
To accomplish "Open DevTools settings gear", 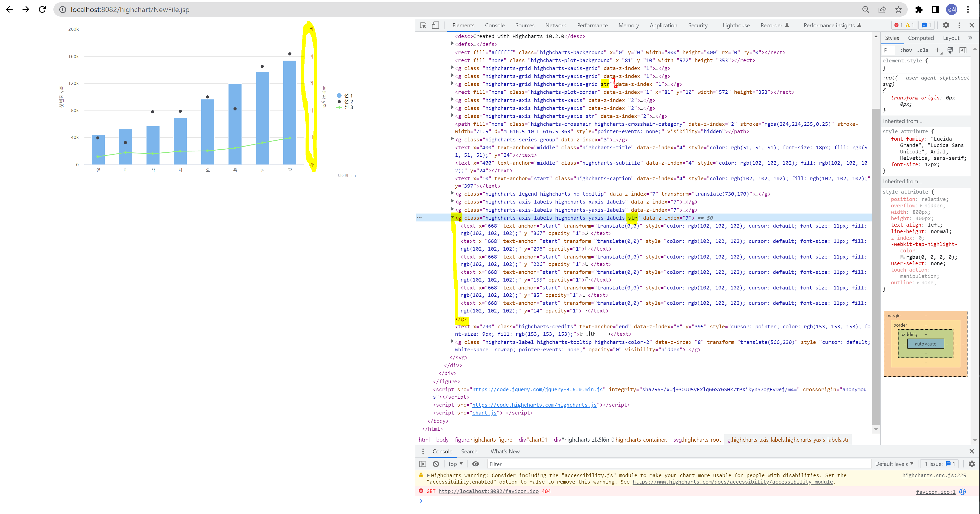I will click(946, 26).
